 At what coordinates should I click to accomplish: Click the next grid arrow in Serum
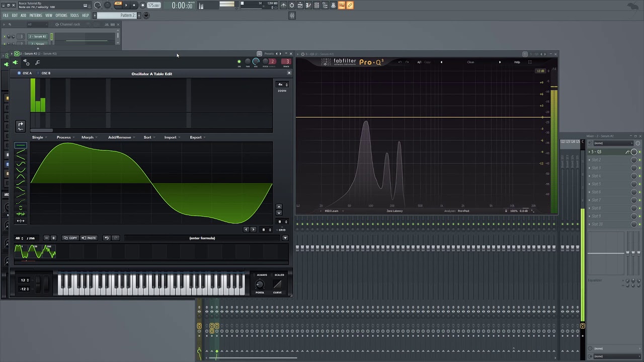pyautogui.click(x=253, y=229)
